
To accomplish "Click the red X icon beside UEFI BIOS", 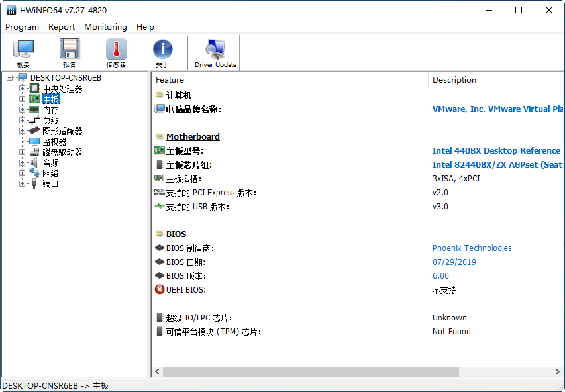I will coord(160,289).
